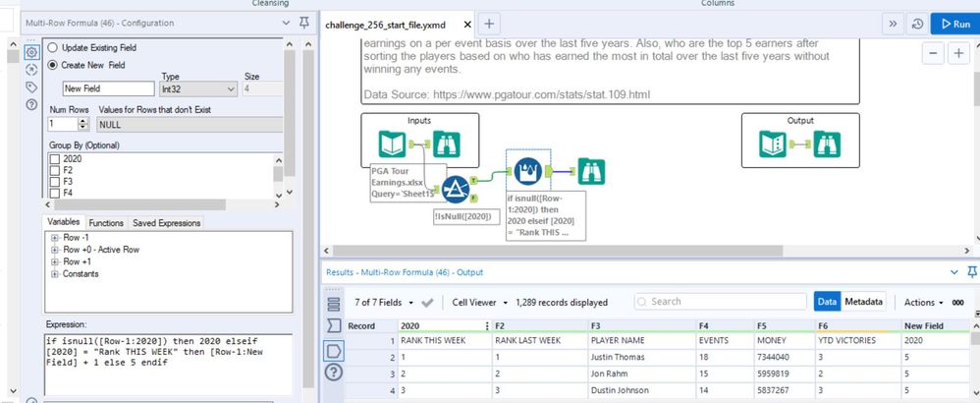Click the Num Rows stepper arrows
Screen dimensions: 980x403
83,125
